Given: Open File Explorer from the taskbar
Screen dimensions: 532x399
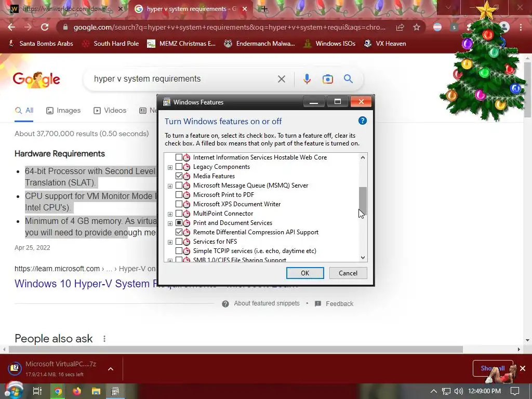Looking at the screenshot, I should point(96,391).
